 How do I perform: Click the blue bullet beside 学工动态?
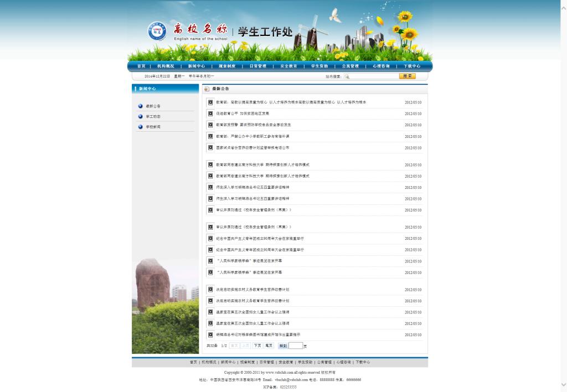tap(141, 116)
